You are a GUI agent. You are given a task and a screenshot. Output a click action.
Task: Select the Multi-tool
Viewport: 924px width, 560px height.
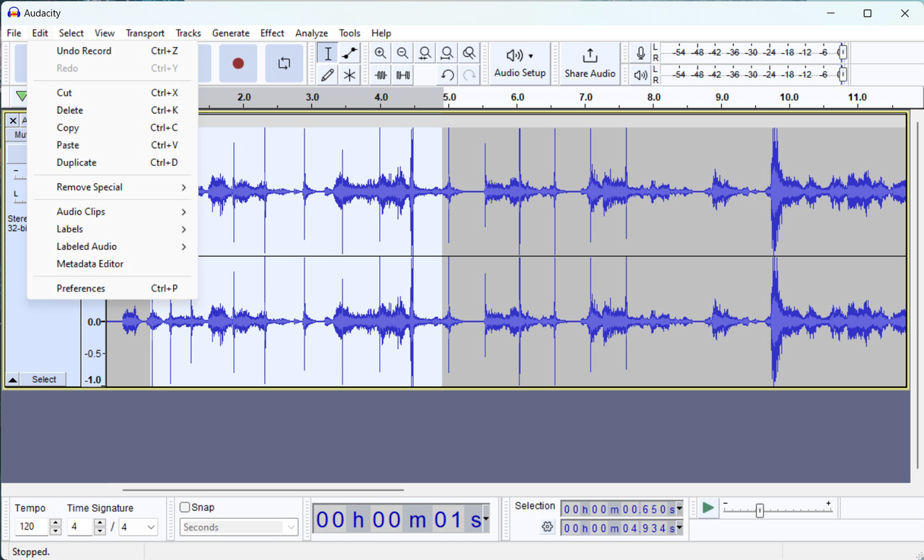[349, 74]
